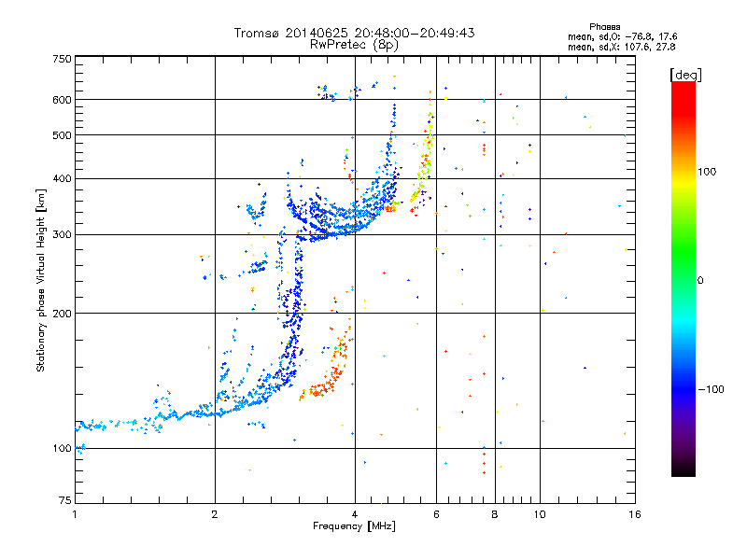Click the colorbar tick label '100'

click(707, 172)
